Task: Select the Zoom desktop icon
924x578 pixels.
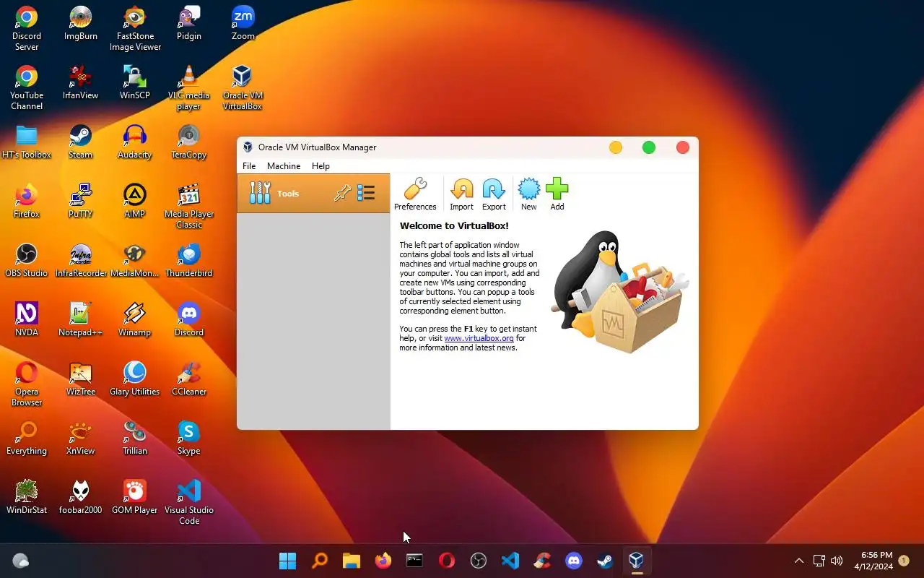Action: 243,23
